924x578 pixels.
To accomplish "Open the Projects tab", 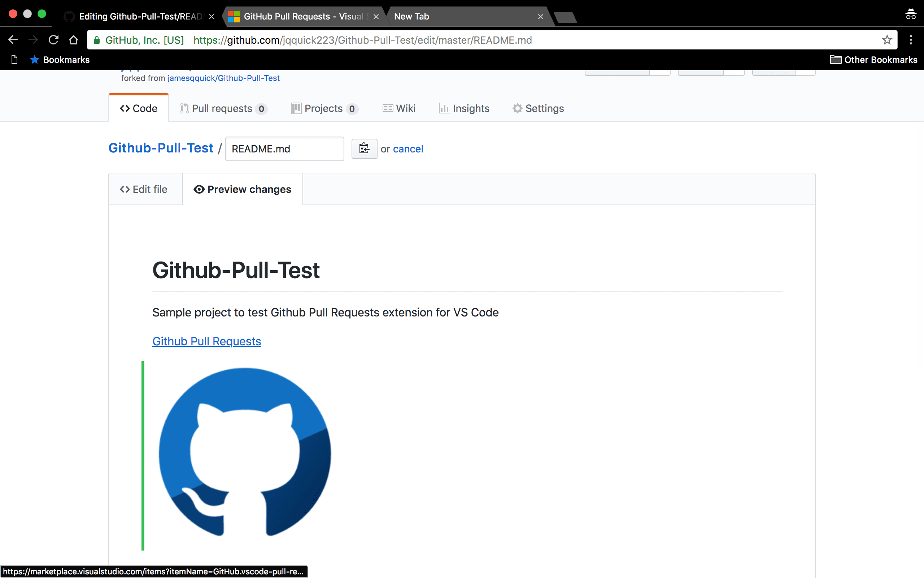I will pyautogui.click(x=324, y=109).
